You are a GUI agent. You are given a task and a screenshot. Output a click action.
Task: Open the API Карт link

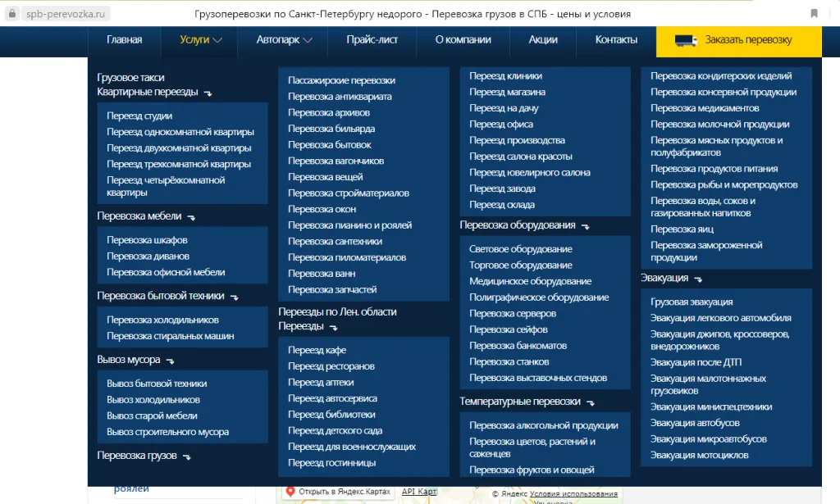point(419,491)
